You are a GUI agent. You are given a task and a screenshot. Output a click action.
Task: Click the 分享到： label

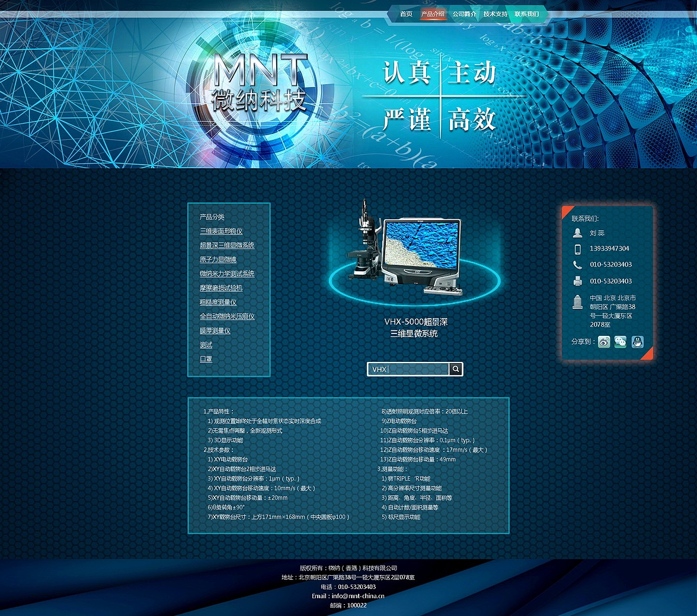click(x=583, y=342)
